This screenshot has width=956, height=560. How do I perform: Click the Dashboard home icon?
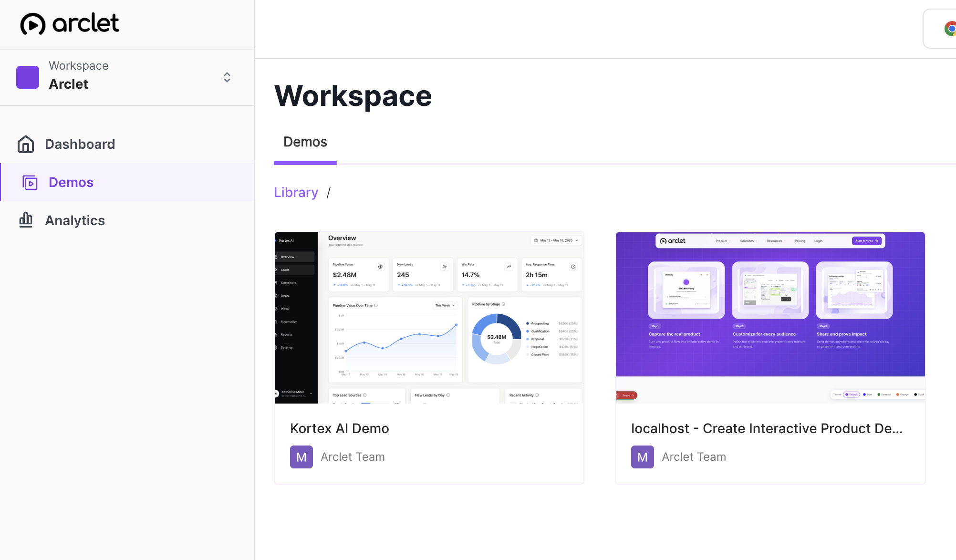(x=26, y=144)
